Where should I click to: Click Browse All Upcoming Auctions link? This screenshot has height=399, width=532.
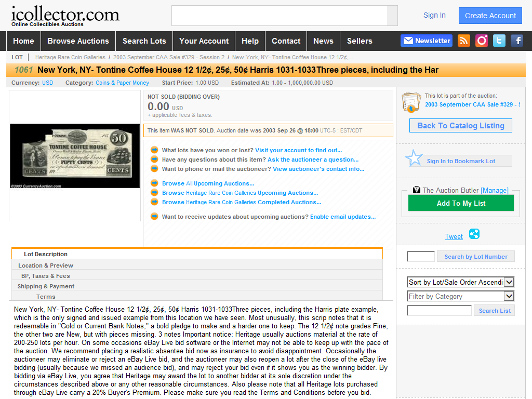pyautogui.click(x=208, y=183)
